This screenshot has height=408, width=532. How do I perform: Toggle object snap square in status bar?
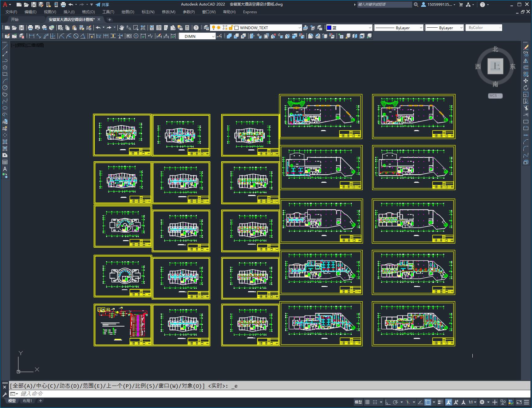428,402
